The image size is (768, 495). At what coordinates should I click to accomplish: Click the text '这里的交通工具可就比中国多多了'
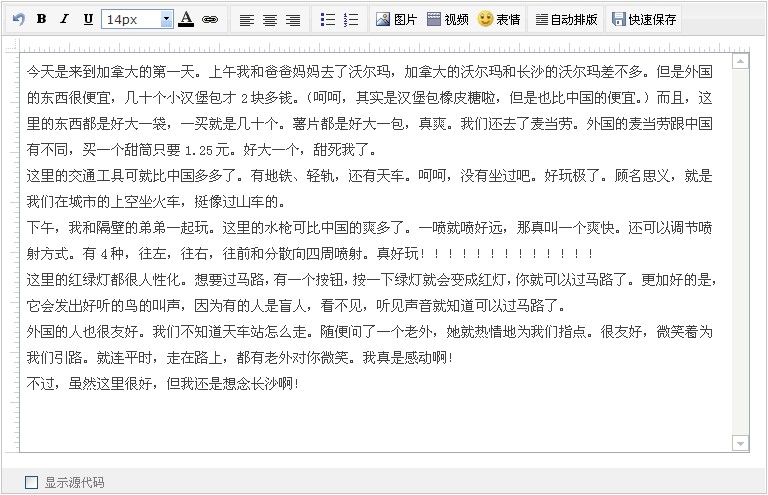point(131,176)
